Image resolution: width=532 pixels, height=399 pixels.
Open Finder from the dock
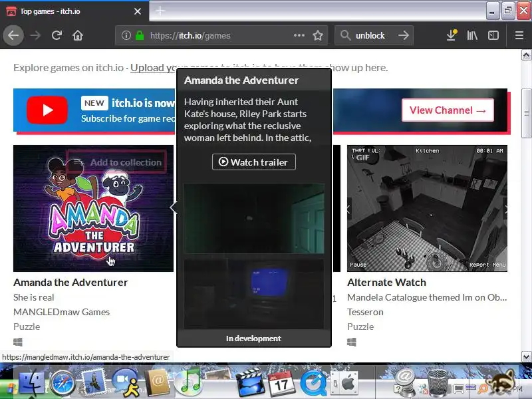[31, 382]
